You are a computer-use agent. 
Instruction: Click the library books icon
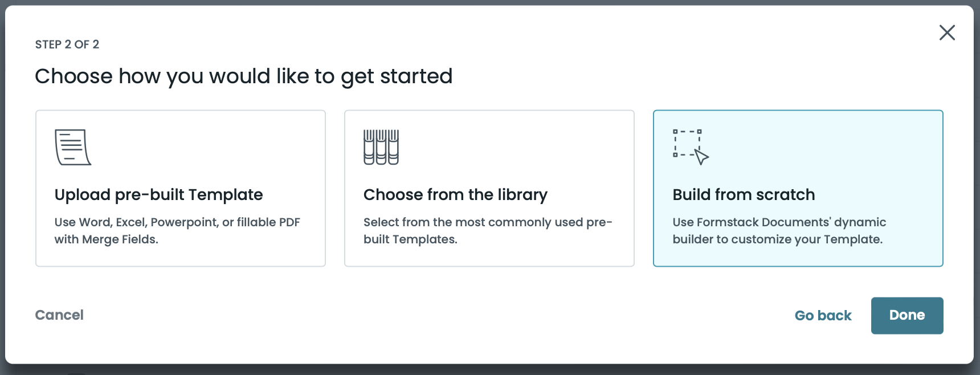click(381, 147)
